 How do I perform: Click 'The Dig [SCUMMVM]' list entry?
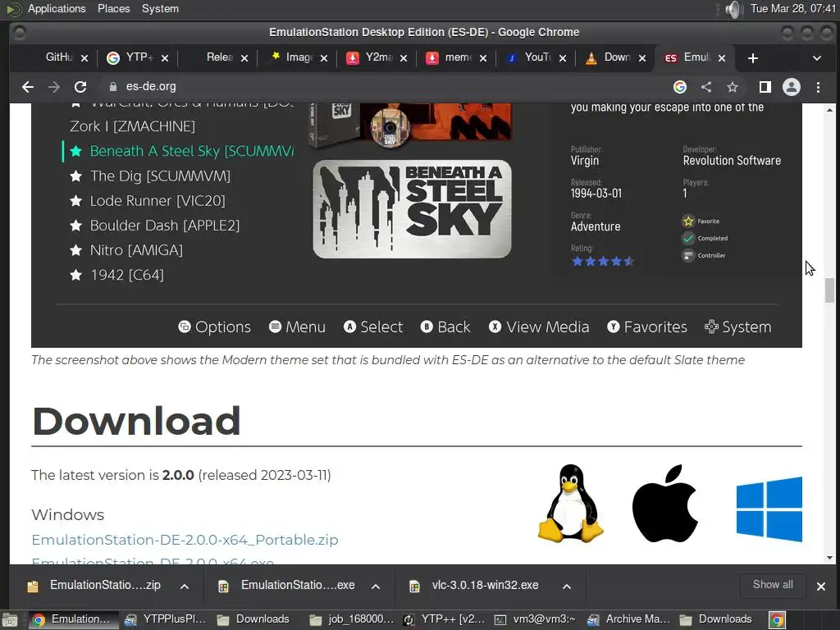160,176
